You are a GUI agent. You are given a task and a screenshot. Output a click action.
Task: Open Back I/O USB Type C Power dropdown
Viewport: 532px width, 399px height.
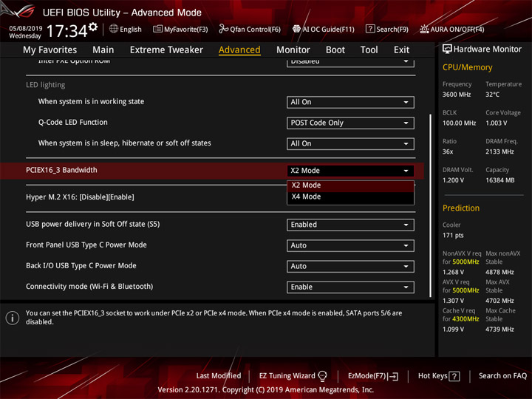click(350, 266)
